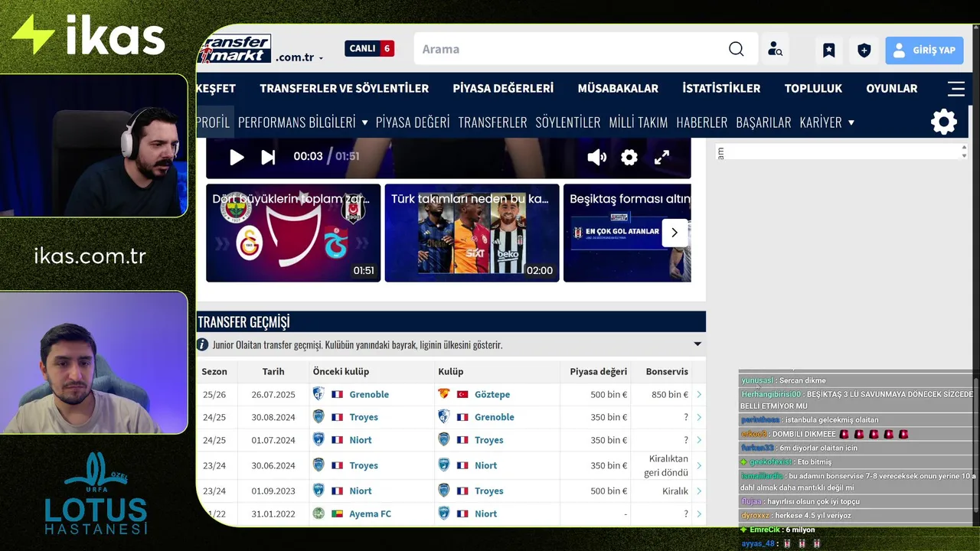Click the Piyasa değeri column header
The image size is (980, 551).
click(x=599, y=371)
